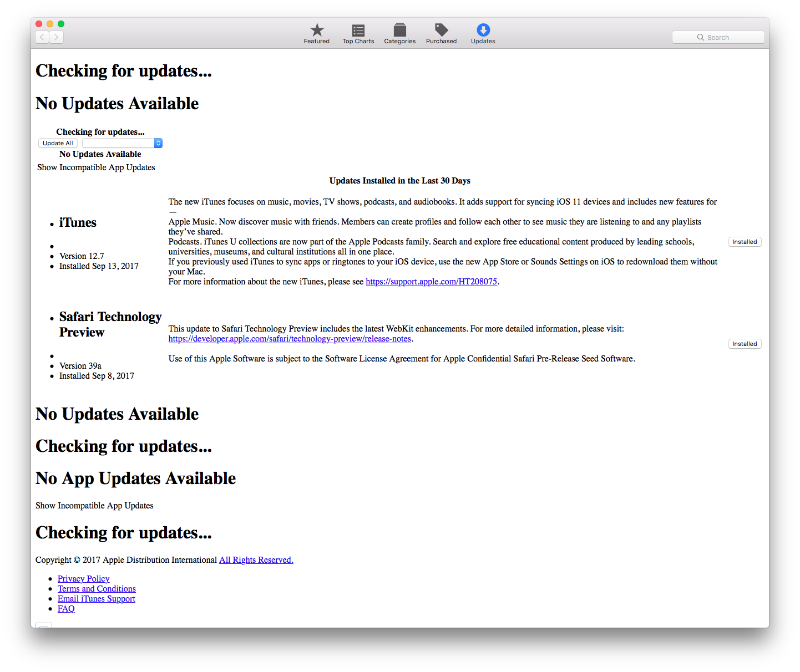Click 'Updates Installed in the Last 30 Days' heading

click(x=400, y=181)
